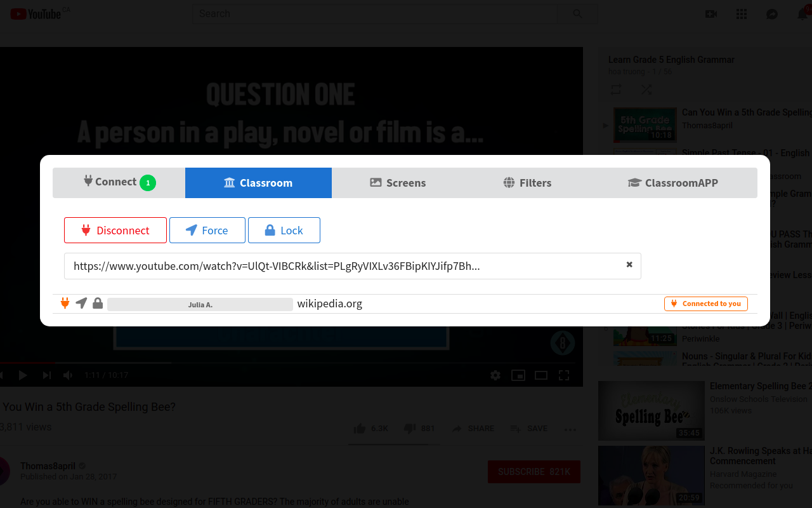The height and width of the screenshot is (508, 812).
Task: Open the Elementary Spelling Bee title link
Action: tap(761, 386)
